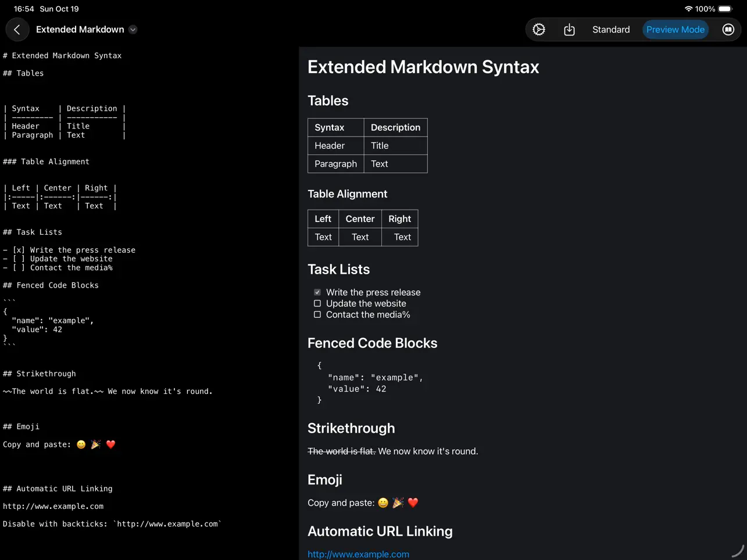
Task: Switch to Standard mode
Action: click(x=611, y=30)
